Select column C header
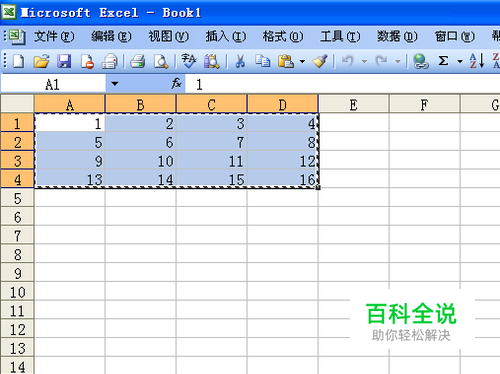This screenshot has width=500, height=374. point(211,104)
